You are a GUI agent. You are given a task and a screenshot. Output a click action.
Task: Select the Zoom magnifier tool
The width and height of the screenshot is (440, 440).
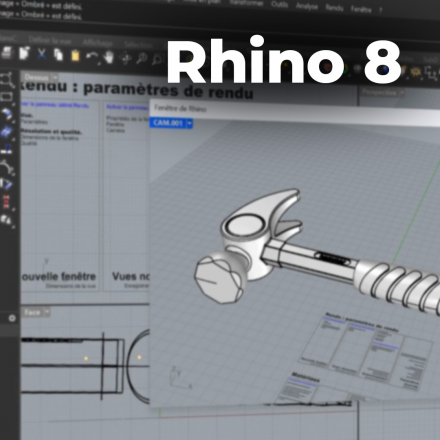pos(142,59)
